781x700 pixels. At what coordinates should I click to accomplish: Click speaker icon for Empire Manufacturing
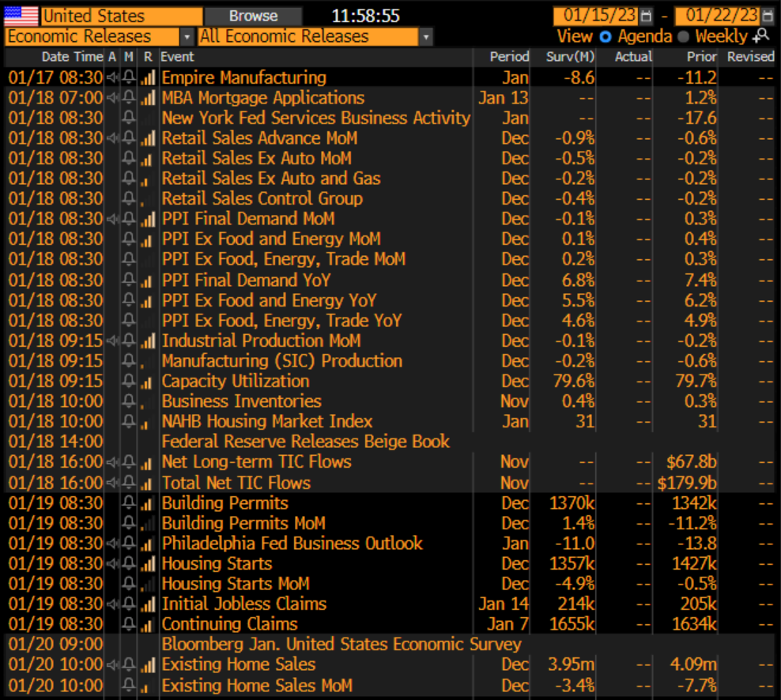(113, 77)
